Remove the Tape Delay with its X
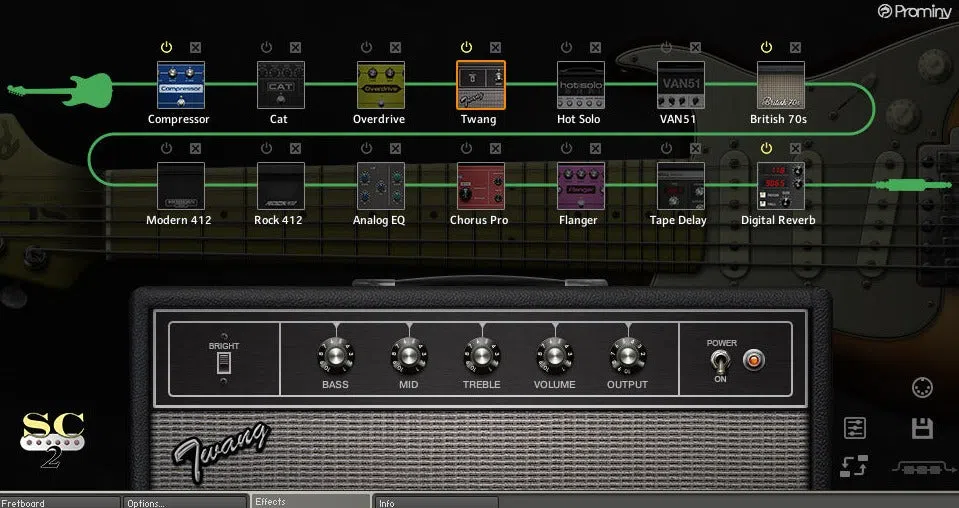The image size is (959, 508). coord(695,148)
